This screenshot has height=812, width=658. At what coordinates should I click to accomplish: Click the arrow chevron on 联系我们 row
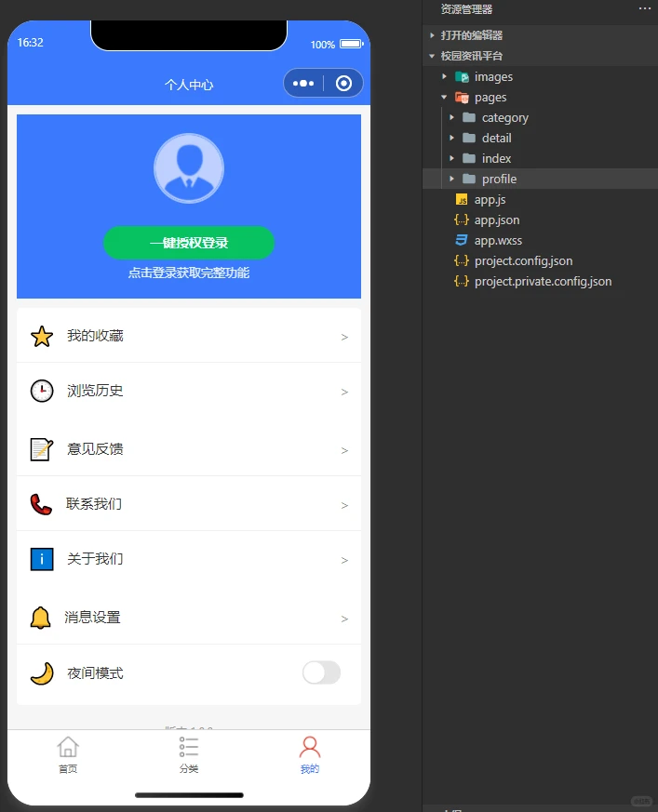(x=344, y=505)
